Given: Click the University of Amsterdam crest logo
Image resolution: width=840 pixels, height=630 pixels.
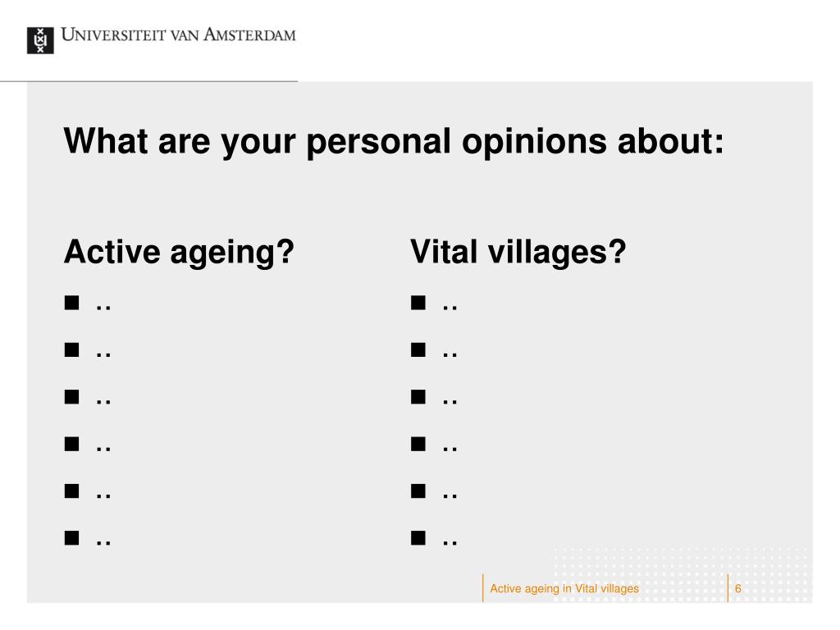Looking at the screenshot, I should pyautogui.click(x=40, y=41).
